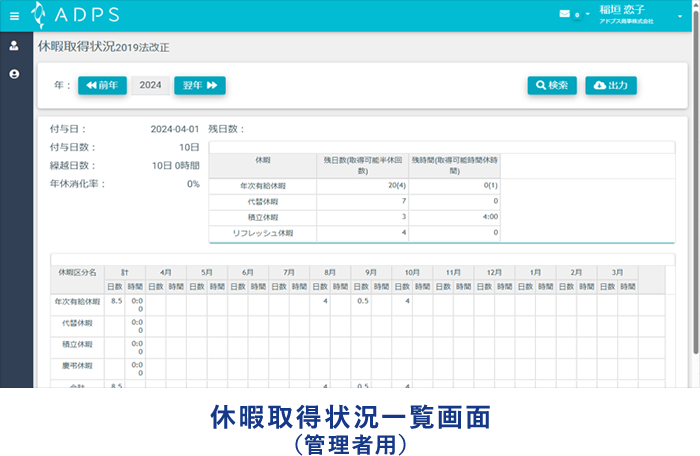
Task: Expand the user account dropdown arrow
Action: coord(680,15)
